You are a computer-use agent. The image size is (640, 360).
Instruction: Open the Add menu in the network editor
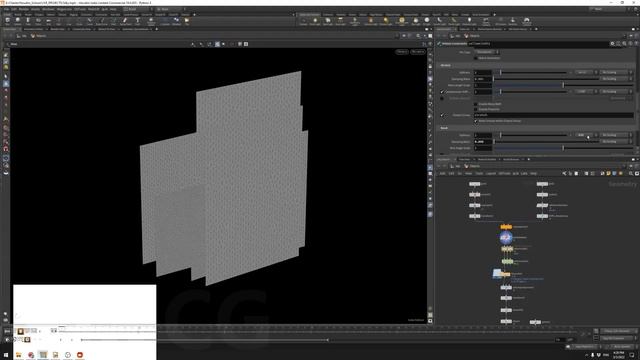(442, 173)
